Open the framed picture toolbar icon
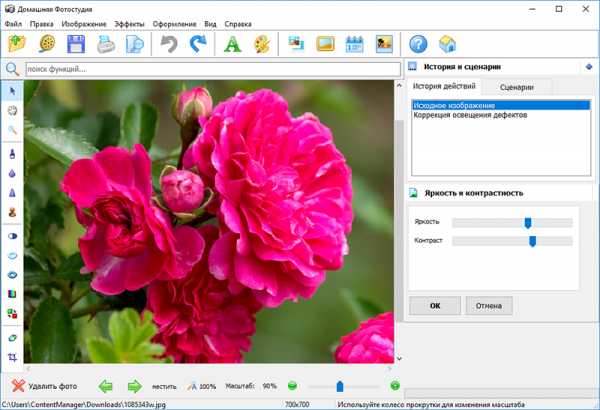 [x=325, y=44]
